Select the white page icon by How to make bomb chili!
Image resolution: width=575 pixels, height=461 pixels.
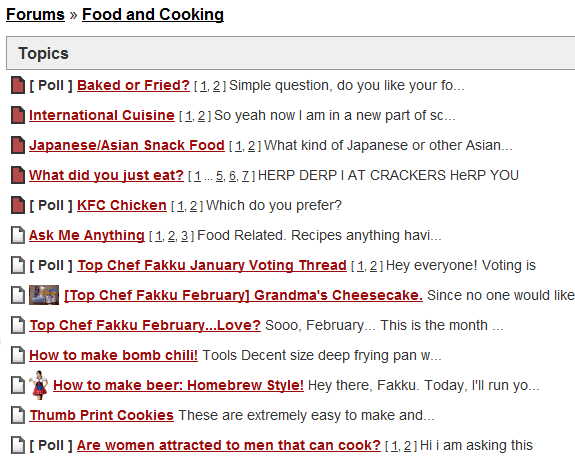coord(18,355)
